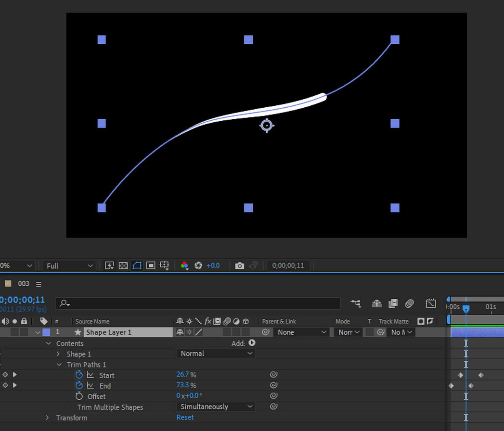The height and width of the screenshot is (431, 504).
Task: Click the show channel RGB icon
Action: pos(184,266)
